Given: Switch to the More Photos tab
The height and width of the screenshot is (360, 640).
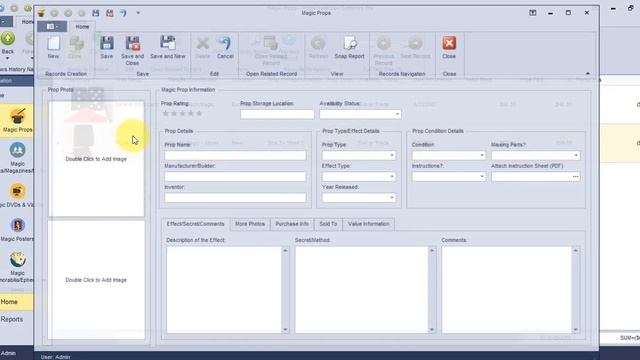Looking at the screenshot, I should click(250, 224).
